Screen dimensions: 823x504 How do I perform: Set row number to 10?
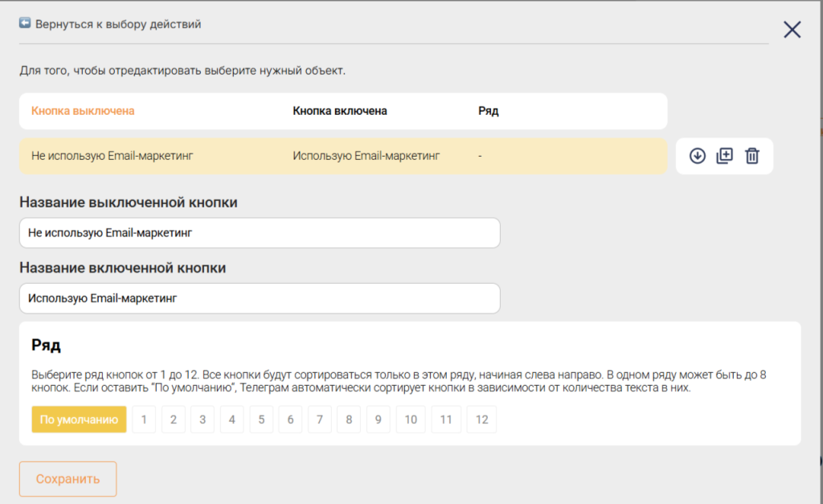coord(410,420)
